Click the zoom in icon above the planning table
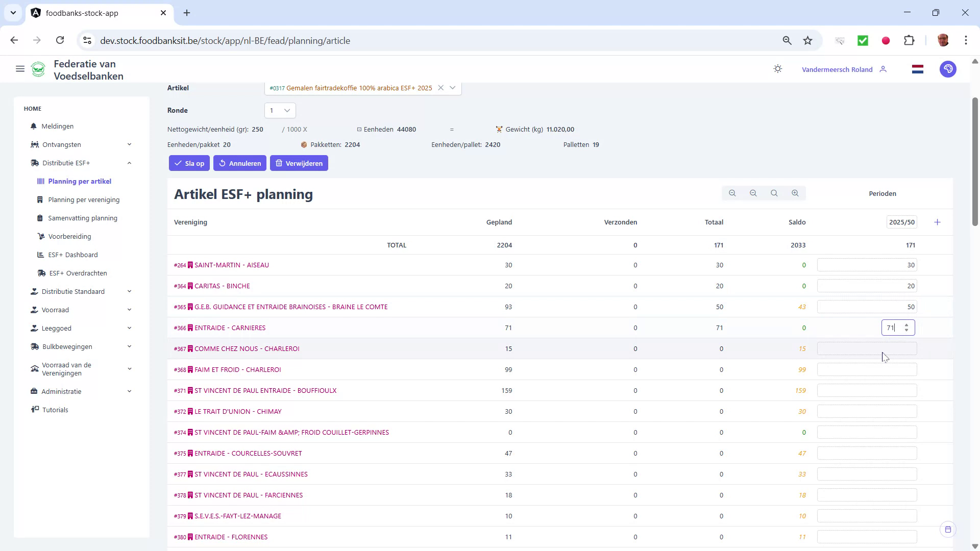Screen dimensions: 980x551 click(795, 193)
